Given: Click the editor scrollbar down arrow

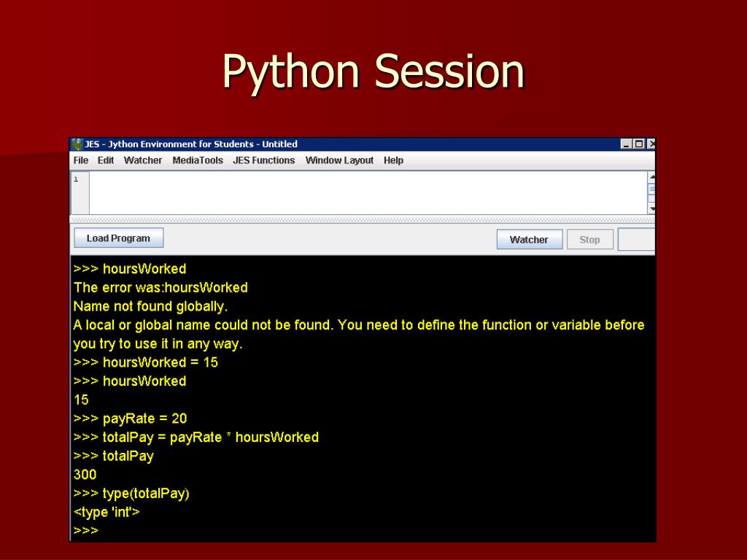Looking at the screenshot, I should (651, 209).
